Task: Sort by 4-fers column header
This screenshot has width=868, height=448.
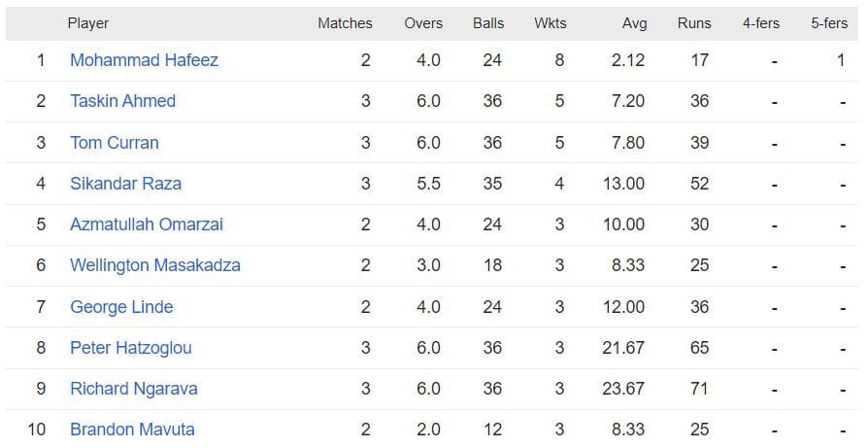Action: point(761,22)
